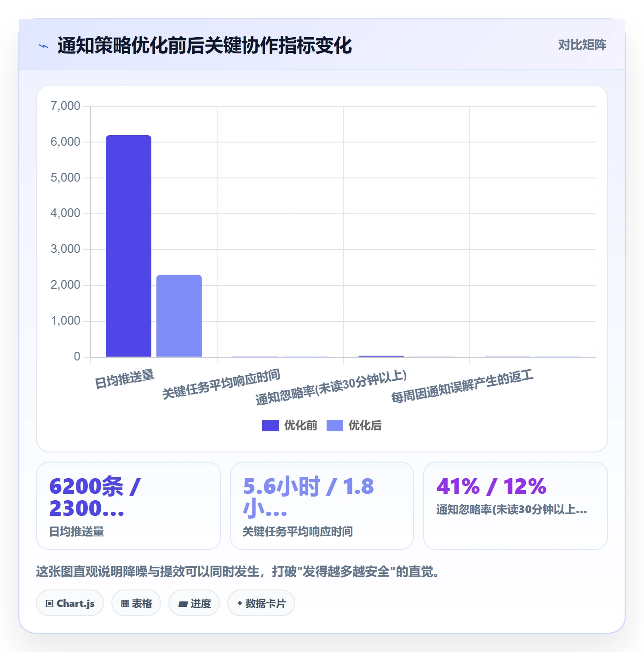Click the 每周因通知误解产生的返工 x-axis label
The width and height of the screenshot is (644, 652).
(x=462, y=386)
